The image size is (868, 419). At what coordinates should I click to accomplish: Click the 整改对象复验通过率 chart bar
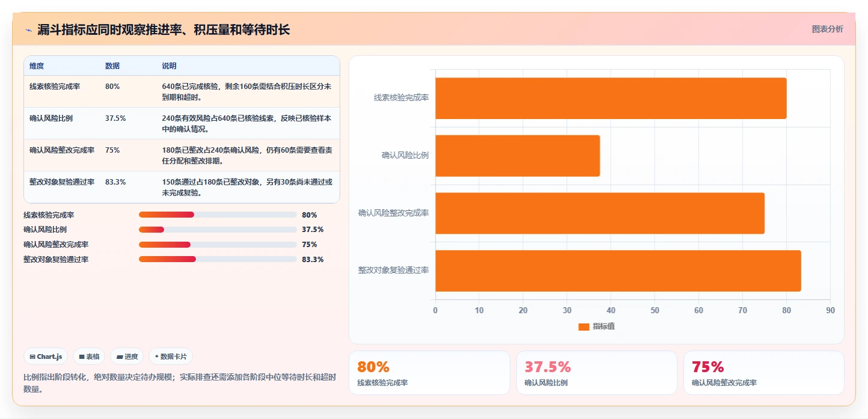click(x=618, y=271)
